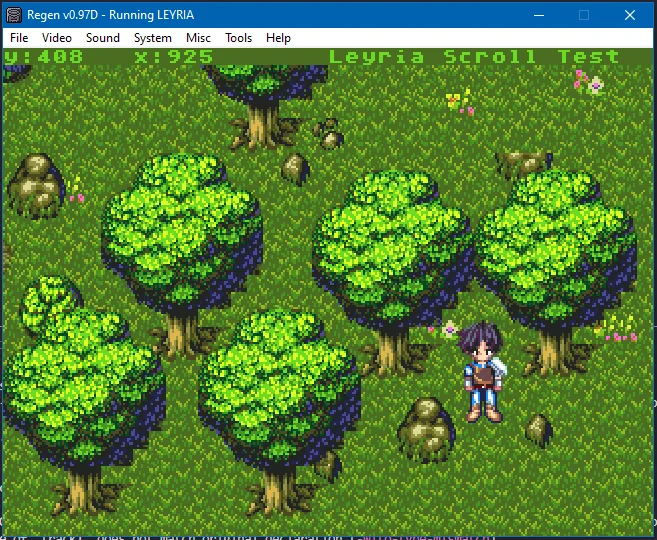Viewport: 657px width, 540px height.
Task: Open the Tools menu
Action: tap(238, 38)
